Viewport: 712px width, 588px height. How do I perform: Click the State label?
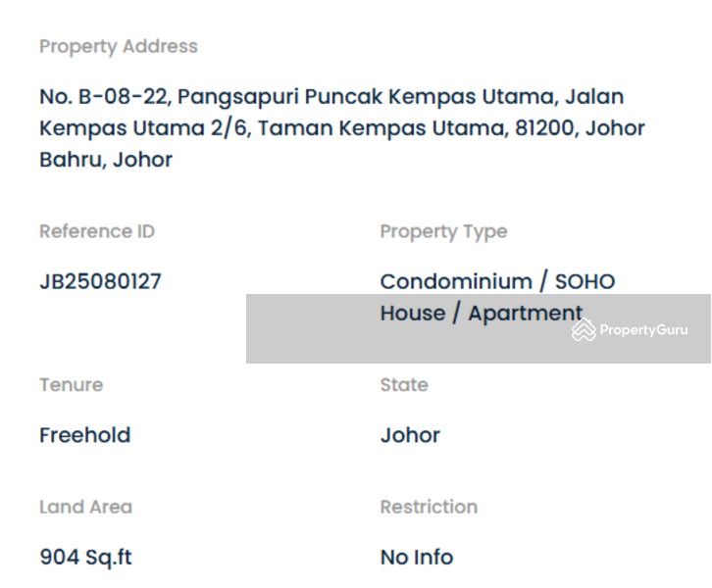(x=404, y=385)
